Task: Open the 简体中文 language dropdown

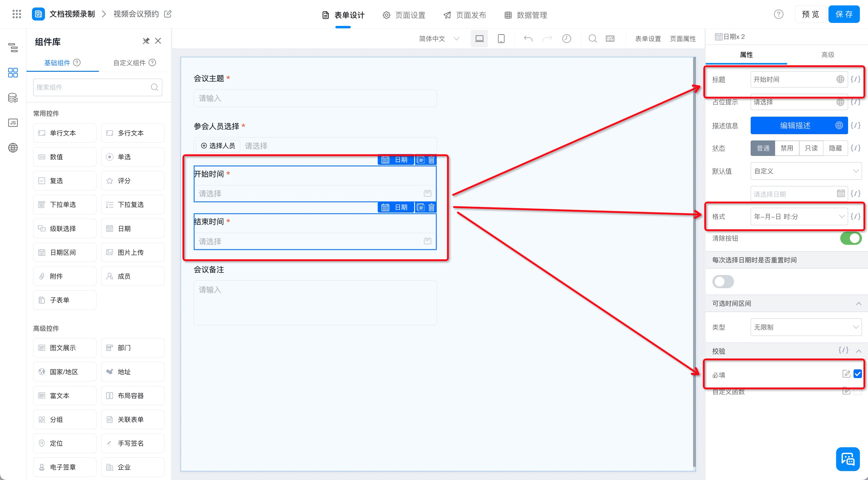Action: [x=439, y=39]
